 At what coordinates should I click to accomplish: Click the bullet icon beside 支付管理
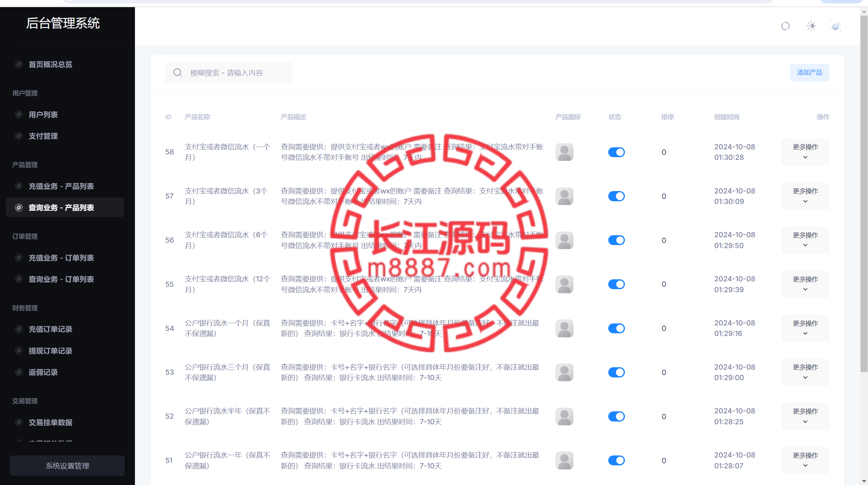[x=19, y=136]
